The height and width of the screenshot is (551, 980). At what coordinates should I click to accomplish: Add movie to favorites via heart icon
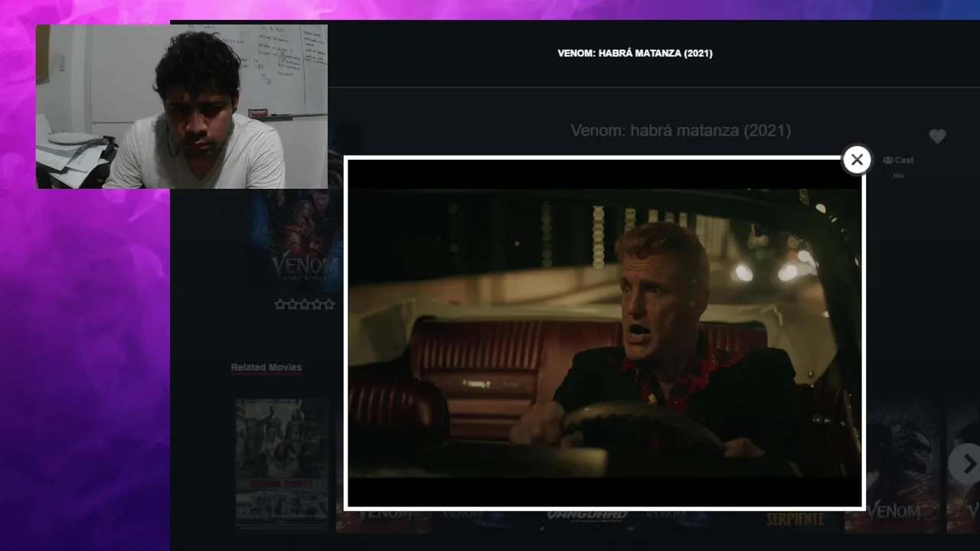coord(937,137)
